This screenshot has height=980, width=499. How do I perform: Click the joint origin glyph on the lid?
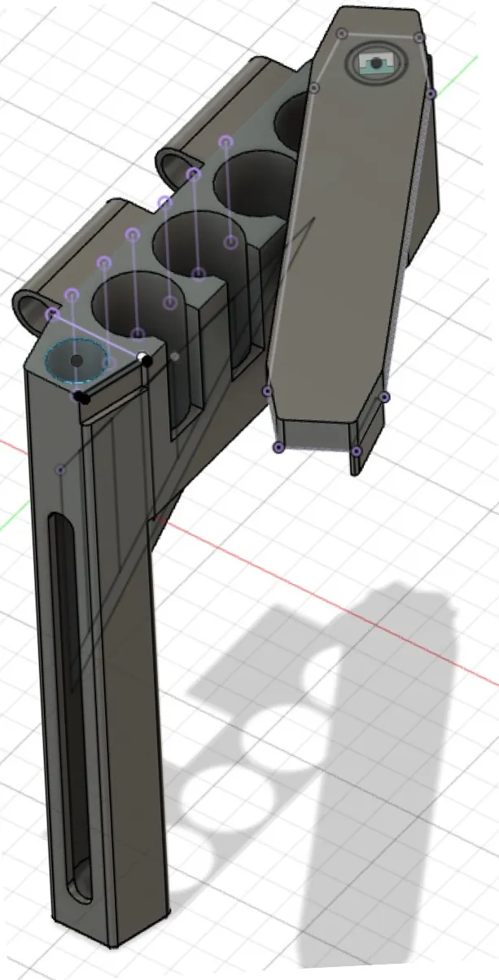(x=375, y=63)
